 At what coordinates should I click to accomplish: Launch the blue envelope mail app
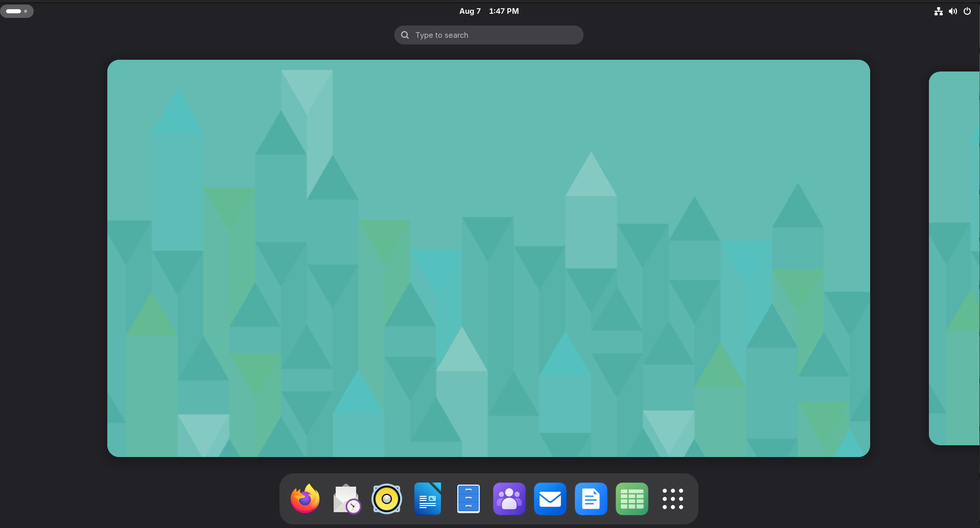(550, 499)
